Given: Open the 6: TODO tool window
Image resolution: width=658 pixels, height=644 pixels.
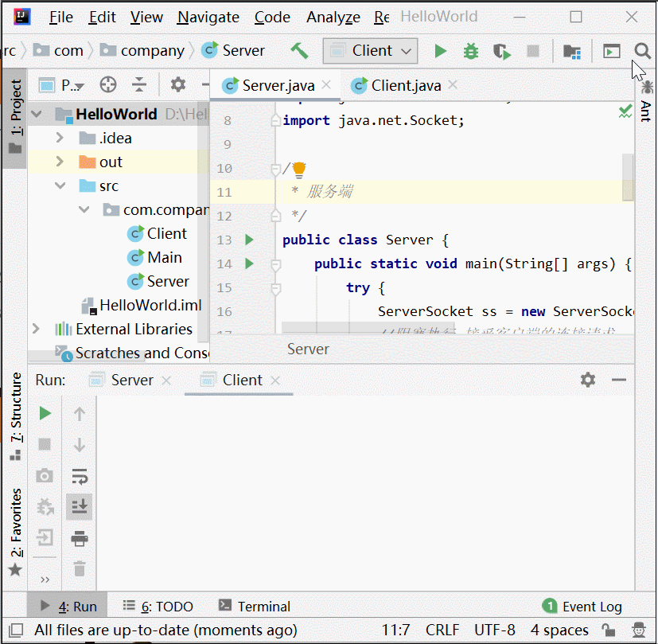Looking at the screenshot, I should click(x=158, y=607).
